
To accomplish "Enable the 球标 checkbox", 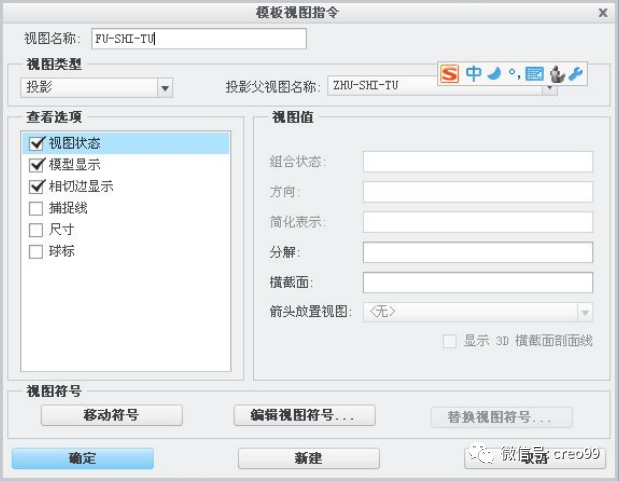I will [37, 251].
